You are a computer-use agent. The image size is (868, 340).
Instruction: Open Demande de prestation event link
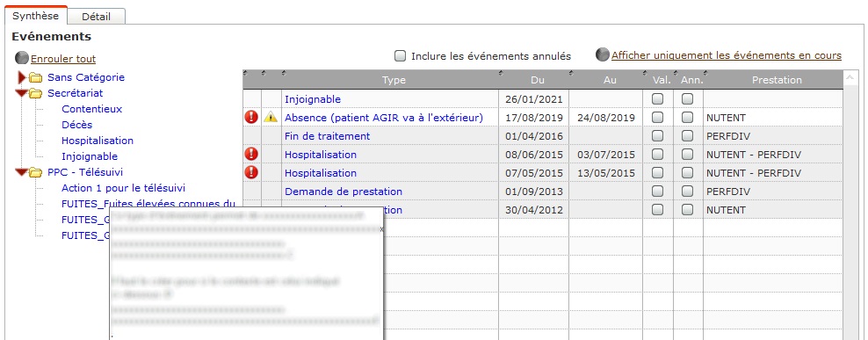344,192
